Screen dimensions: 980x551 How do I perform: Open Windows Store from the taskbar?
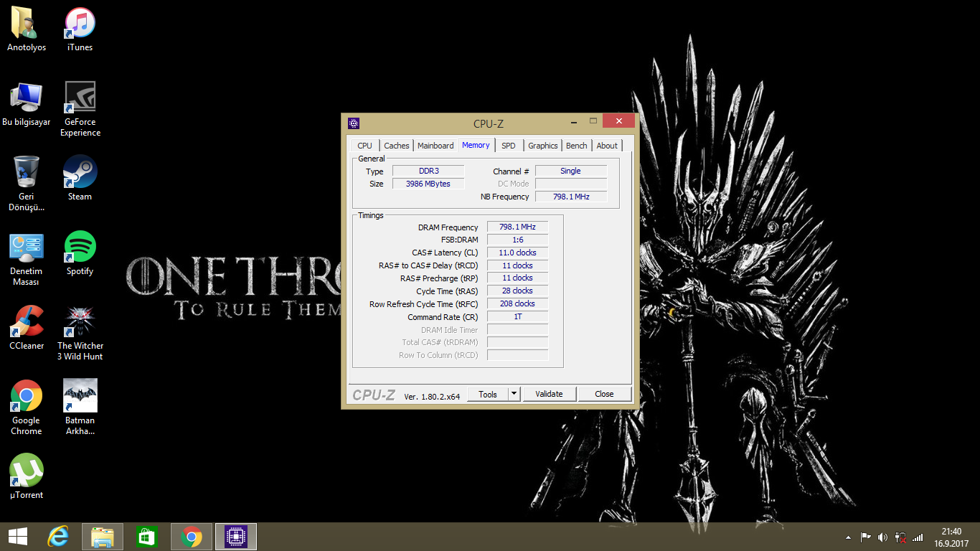146,537
